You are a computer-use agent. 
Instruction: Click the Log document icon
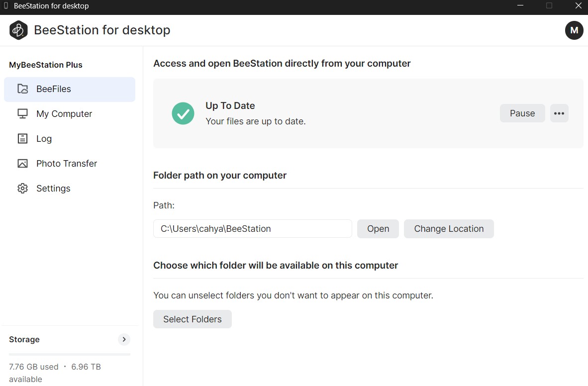point(22,138)
